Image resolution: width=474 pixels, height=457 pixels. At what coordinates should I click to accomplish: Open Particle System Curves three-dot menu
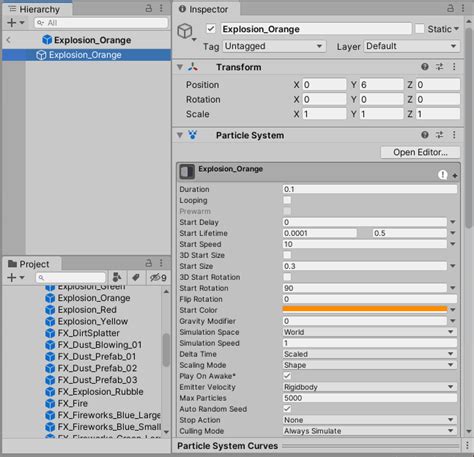click(x=467, y=445)
